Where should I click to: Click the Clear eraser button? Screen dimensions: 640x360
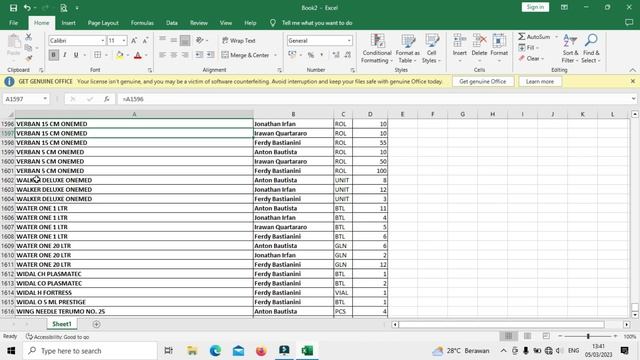[x=531, y=58]
